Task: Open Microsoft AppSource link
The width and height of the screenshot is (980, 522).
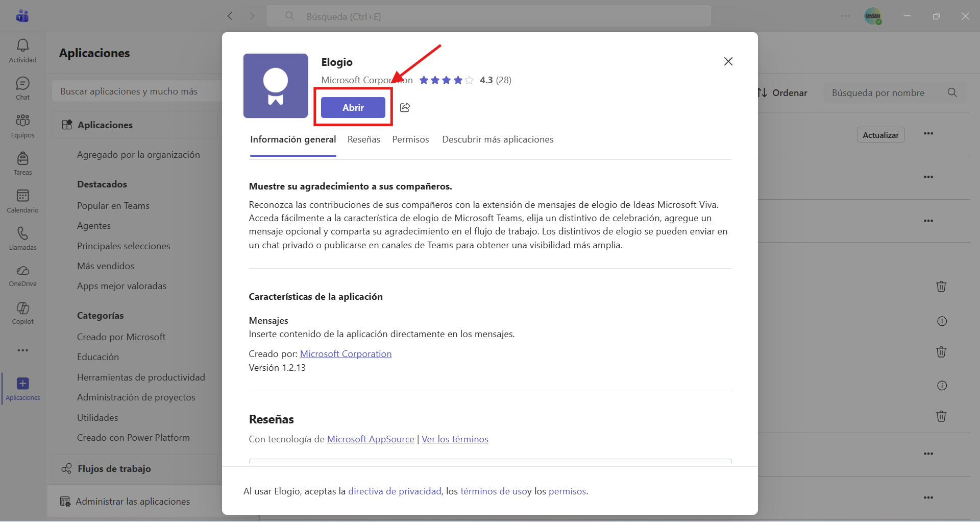Action: tap(371, 439)
